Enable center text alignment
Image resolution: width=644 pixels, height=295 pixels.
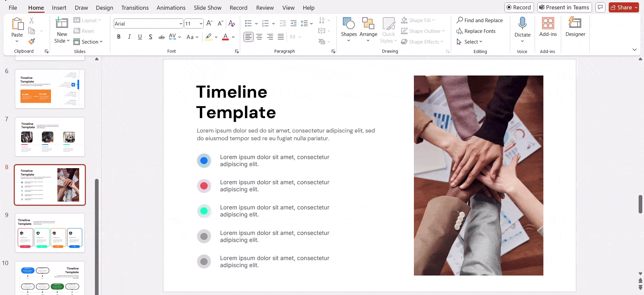click(259, 37)
